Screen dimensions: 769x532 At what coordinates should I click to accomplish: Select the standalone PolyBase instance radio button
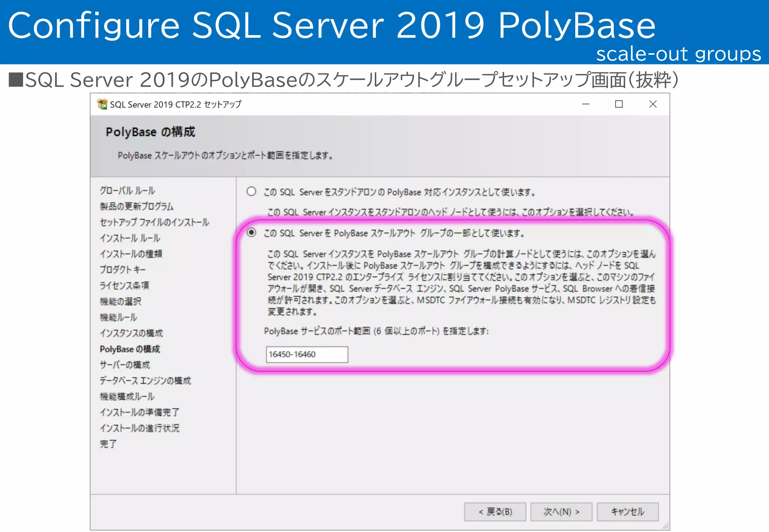(x=251, y=192)
